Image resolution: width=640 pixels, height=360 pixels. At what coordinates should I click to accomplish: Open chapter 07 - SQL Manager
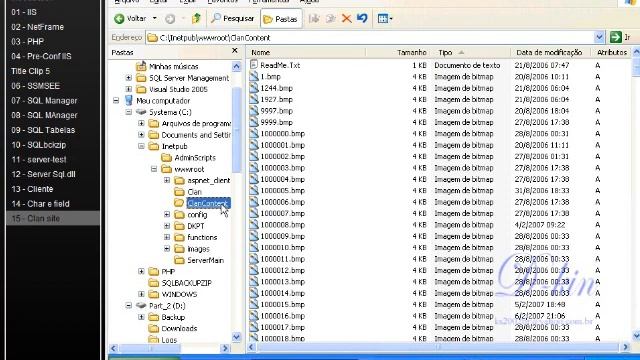coord(44,100)
